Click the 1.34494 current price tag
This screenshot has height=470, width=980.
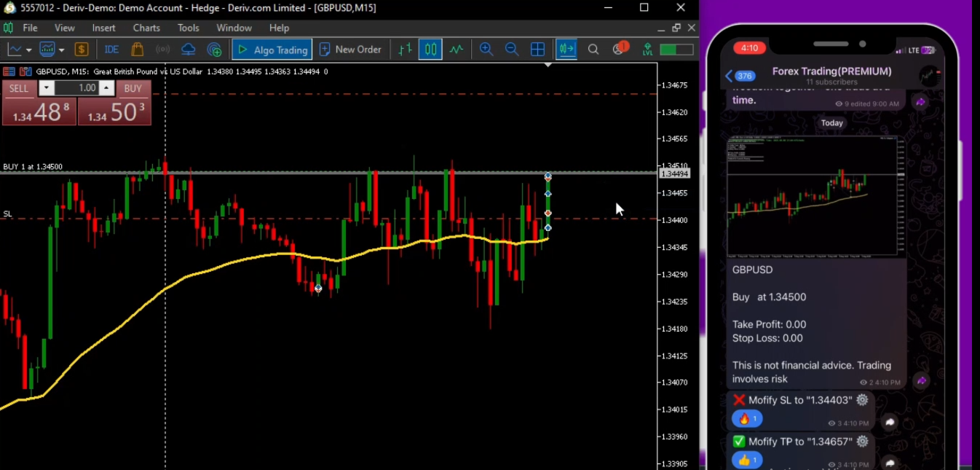pos(673,173)
